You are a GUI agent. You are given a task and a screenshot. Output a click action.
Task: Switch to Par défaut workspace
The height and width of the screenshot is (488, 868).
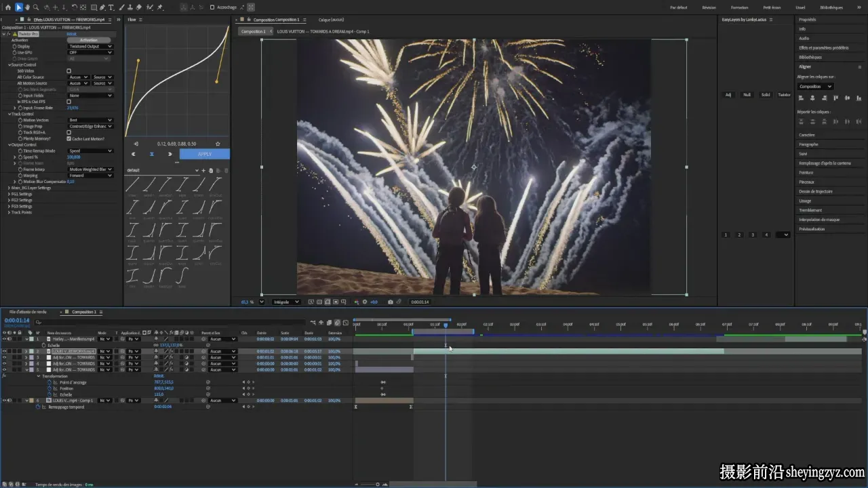pyautogui.click(x=678, y=7)
